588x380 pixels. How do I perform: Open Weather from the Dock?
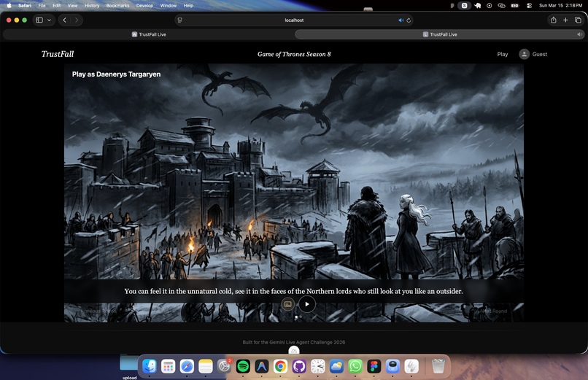click(x=336, y=366)
